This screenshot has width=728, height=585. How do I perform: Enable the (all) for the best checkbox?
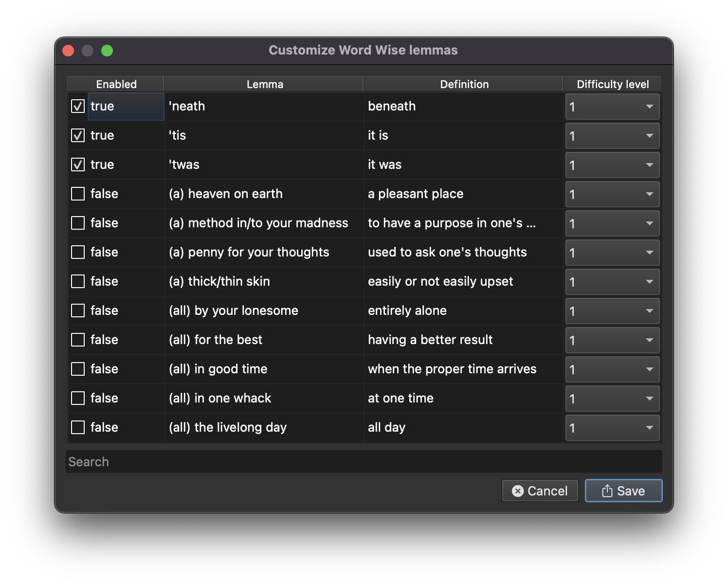(x=78, y=340)
